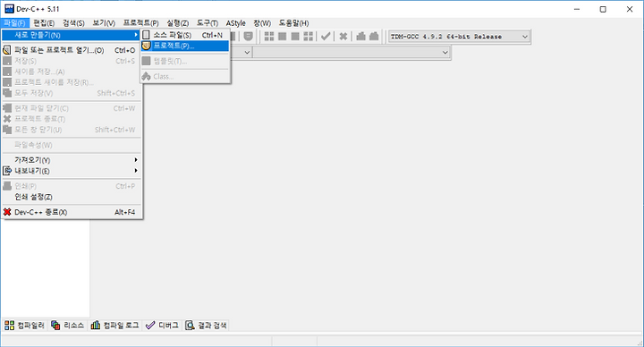Click the folder icon beside 파일 또는 프로젝트 열기
This screenshot has height=347, width=644.
click(x=7, y=50)
